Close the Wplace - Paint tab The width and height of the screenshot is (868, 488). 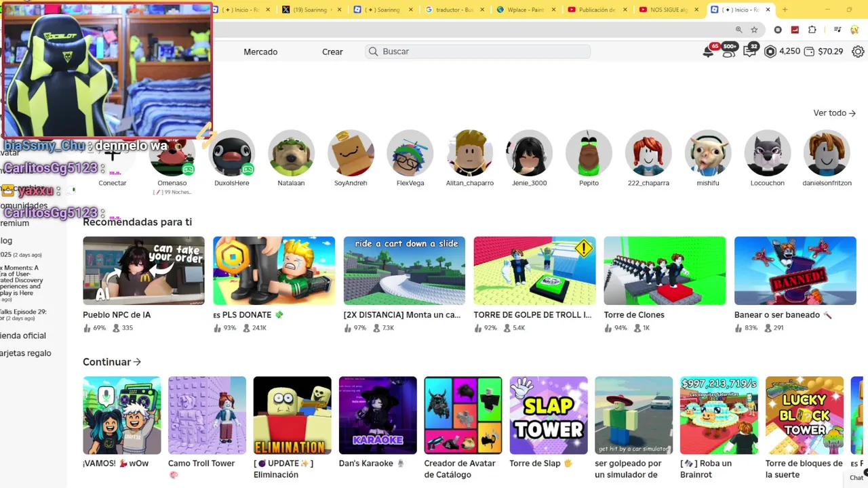coord(554,9)
